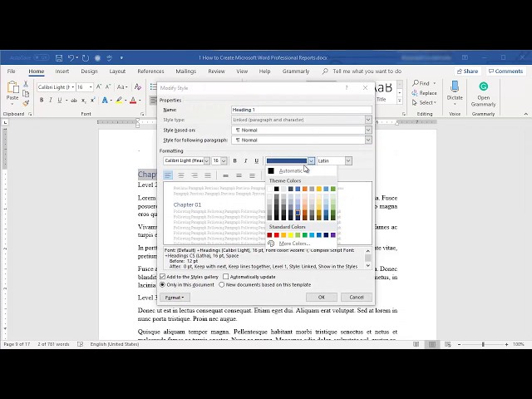Pick the red standard color swatch
The image size is (532, 399).
tap(277, 235)
